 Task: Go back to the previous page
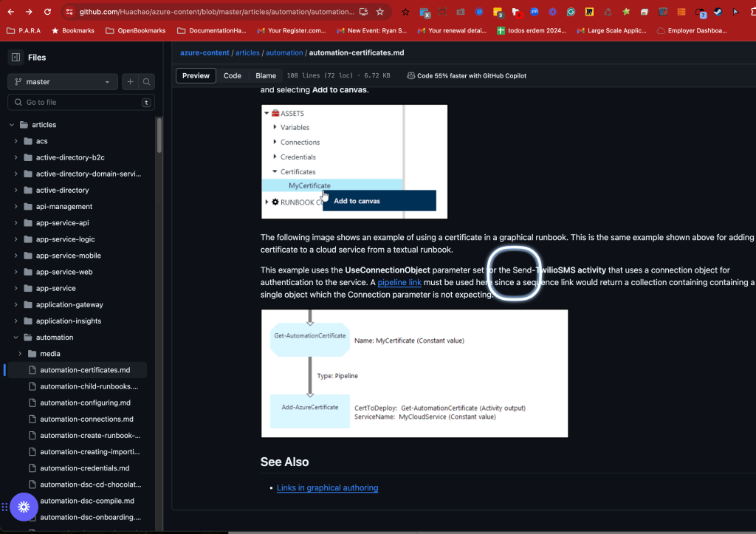coord(11,12)
